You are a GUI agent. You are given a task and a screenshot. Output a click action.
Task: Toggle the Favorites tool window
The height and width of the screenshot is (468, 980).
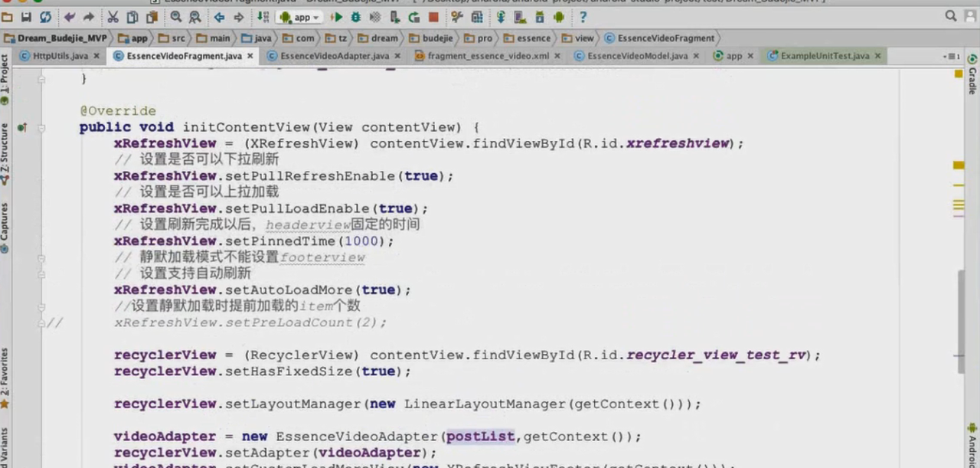click(x=5, y=377)
